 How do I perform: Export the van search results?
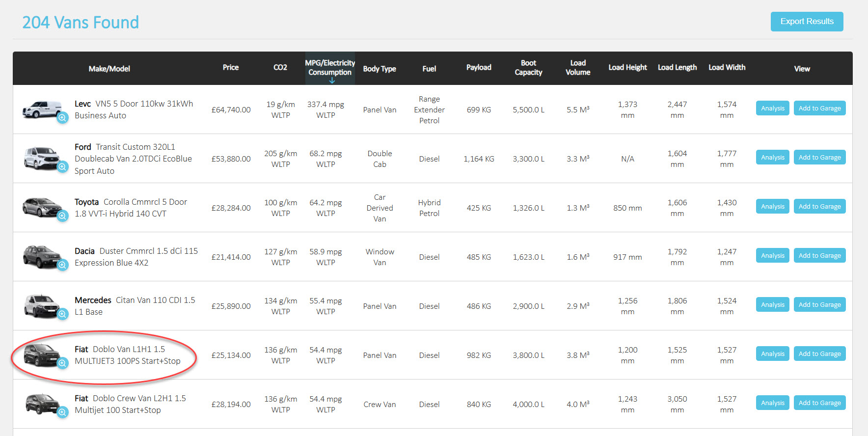click(807, 22)
